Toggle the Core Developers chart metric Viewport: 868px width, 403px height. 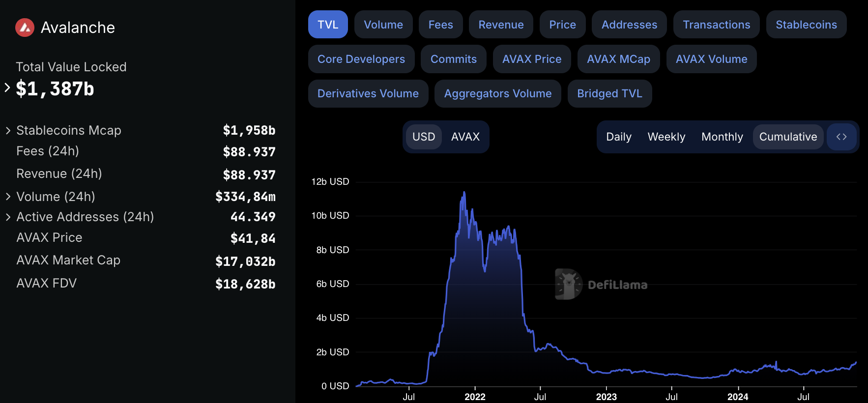361,59
